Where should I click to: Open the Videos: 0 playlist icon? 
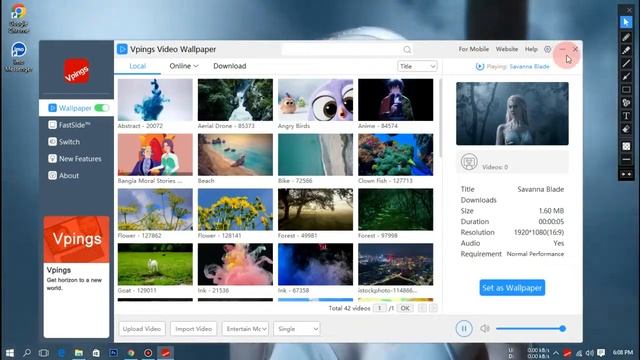coord(469,162)
